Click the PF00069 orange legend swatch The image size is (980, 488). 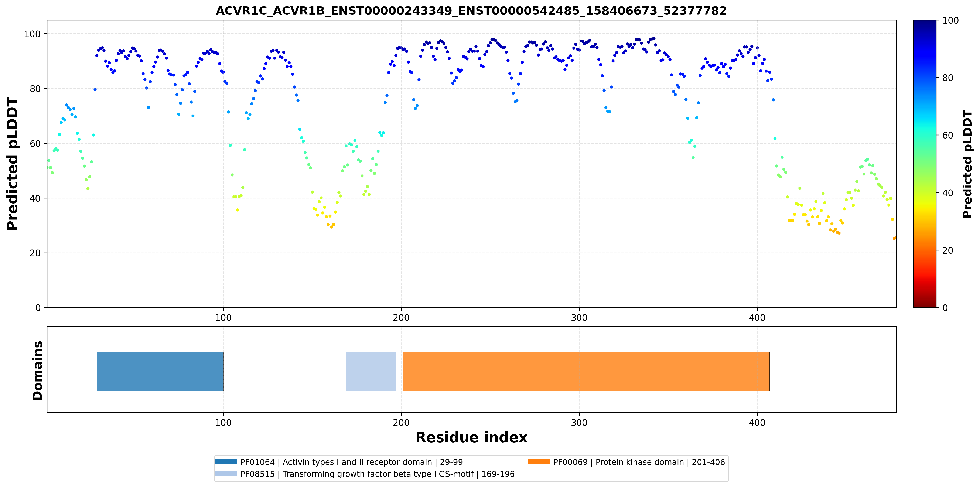539,462
